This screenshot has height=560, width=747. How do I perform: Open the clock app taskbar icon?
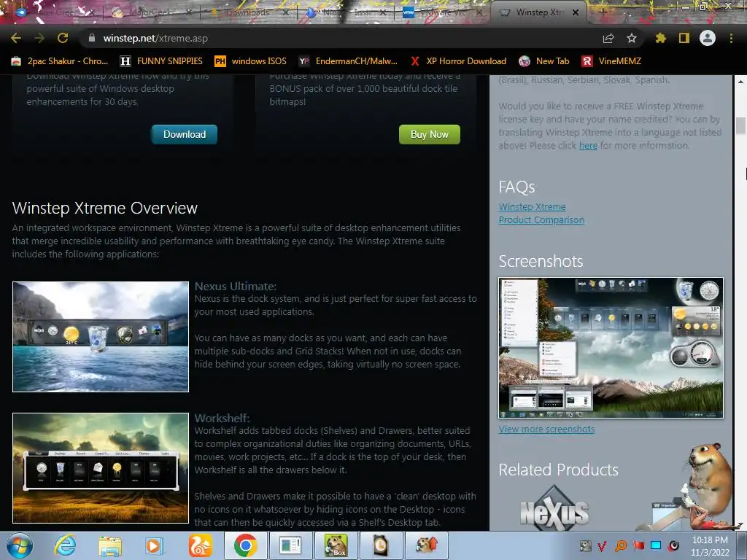pyautogui.click(x=381, y=545)
